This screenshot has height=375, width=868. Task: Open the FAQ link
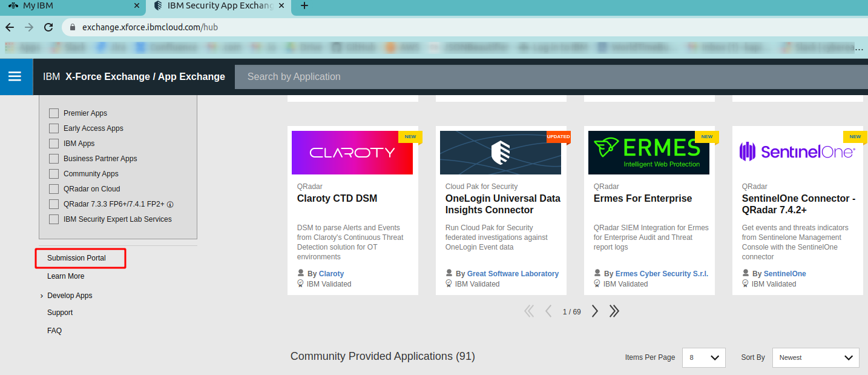coord(54,331)
